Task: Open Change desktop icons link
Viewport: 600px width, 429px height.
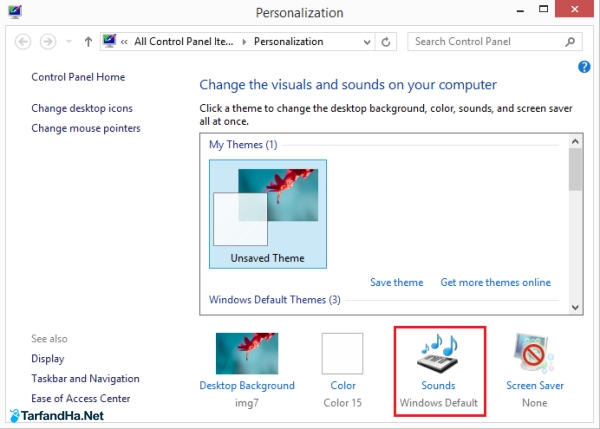Action: pyautogui.click(x=82, y=108)
